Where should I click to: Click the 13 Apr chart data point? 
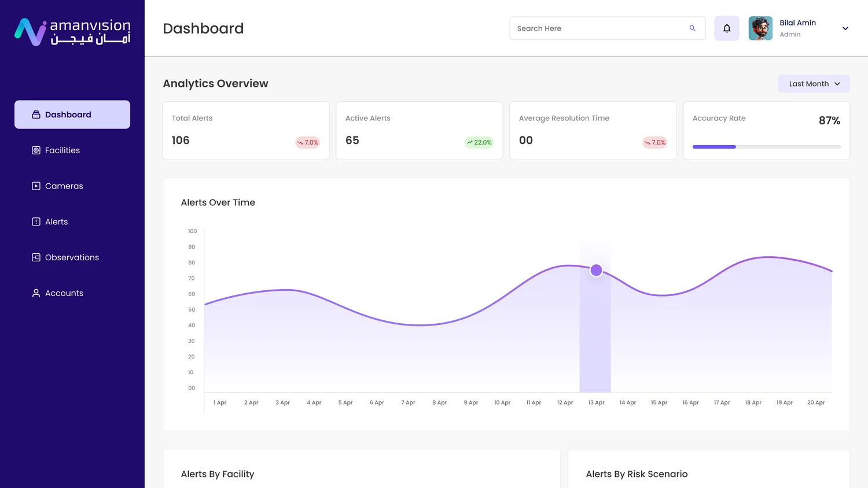596,270
